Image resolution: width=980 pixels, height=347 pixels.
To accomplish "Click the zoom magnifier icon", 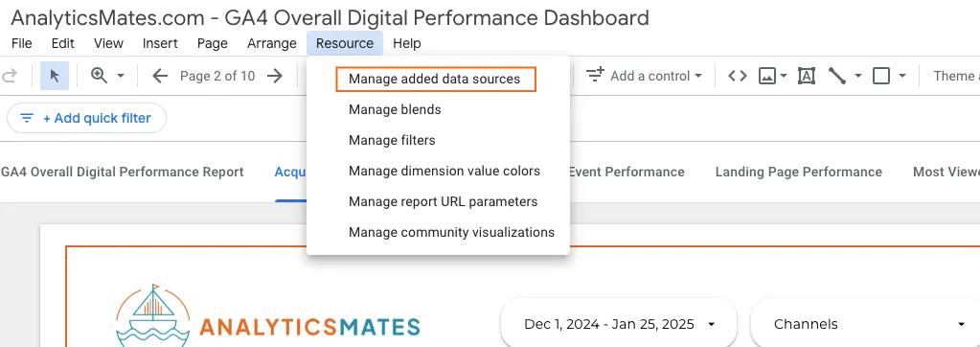I will coord(99,76).
